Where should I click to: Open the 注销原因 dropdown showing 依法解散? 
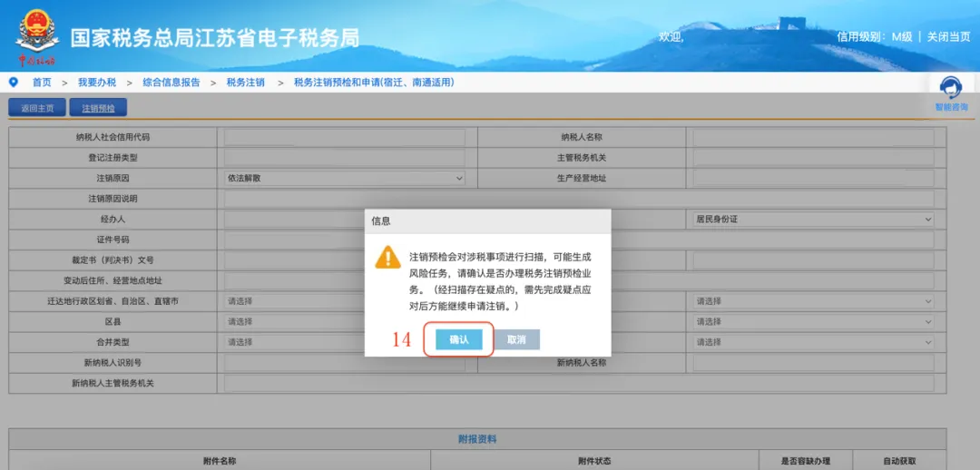click(x=345, y=178)
